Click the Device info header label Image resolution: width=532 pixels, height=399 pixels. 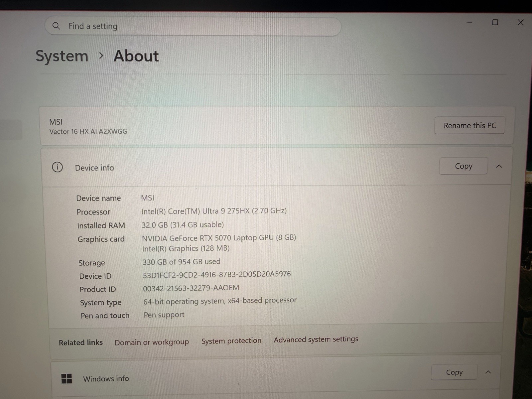click(94, 168)
